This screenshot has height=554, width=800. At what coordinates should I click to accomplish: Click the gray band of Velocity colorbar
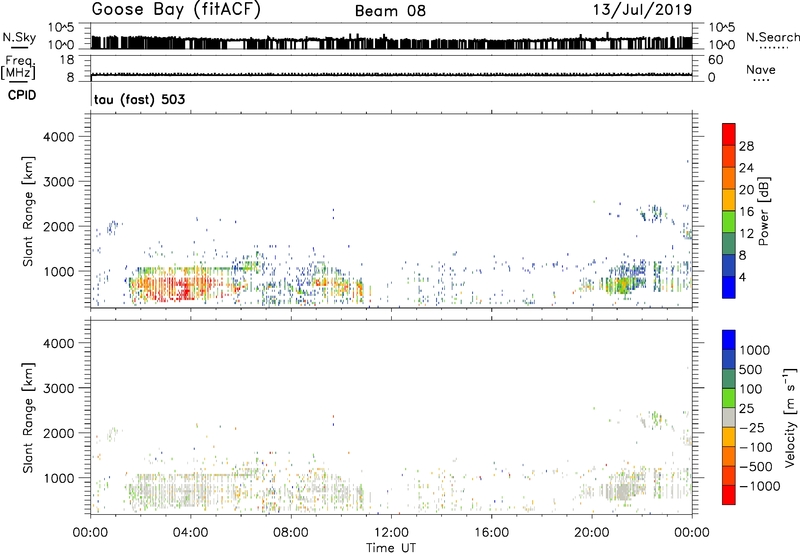[729, 418]
